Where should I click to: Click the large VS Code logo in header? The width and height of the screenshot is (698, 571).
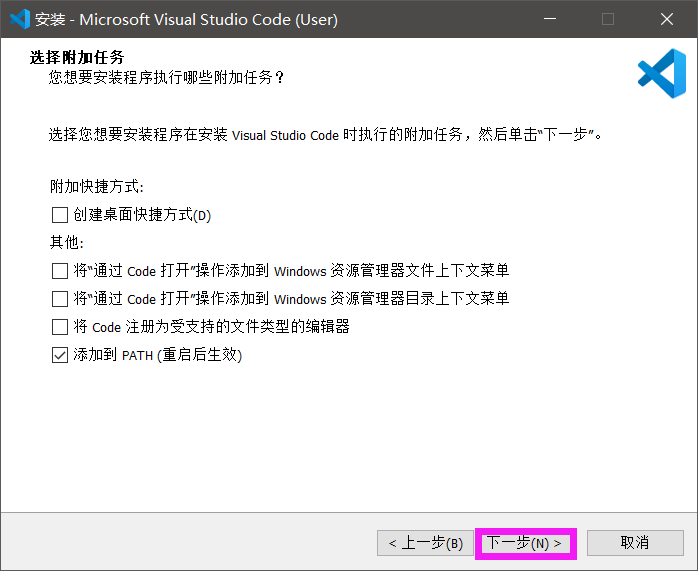(662, 73)
